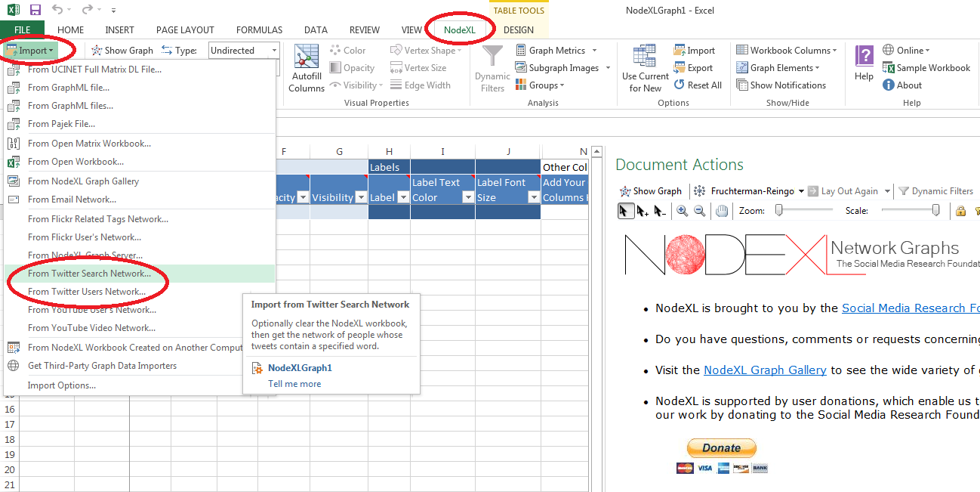Click the Edge Width button
The height and width of the screenshot is (492, 980).
click(x=421, y=85)
